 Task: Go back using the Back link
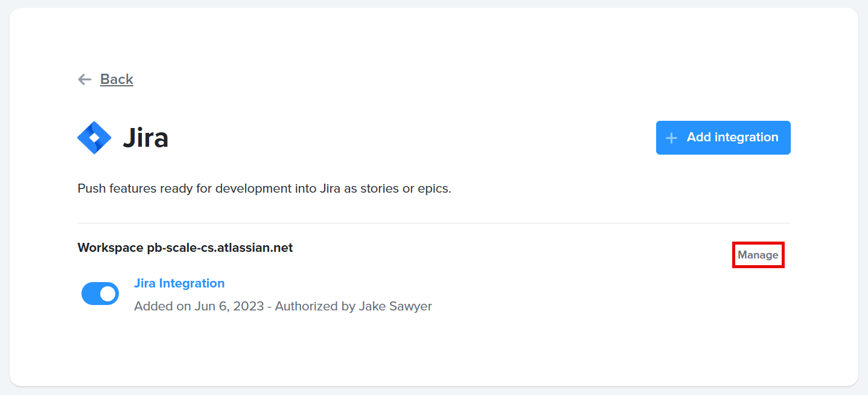pos(116,79)
